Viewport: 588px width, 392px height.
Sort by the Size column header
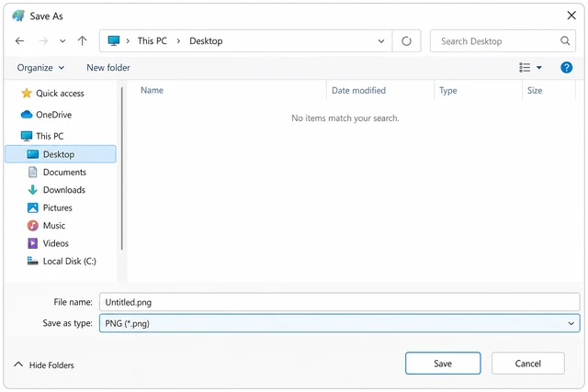point(535,90)
